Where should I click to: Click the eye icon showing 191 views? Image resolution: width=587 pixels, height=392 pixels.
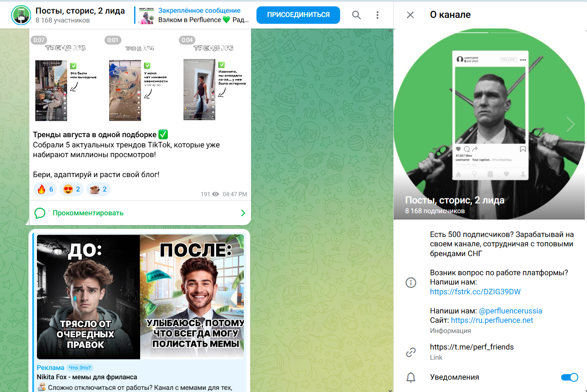pos(216,194)
